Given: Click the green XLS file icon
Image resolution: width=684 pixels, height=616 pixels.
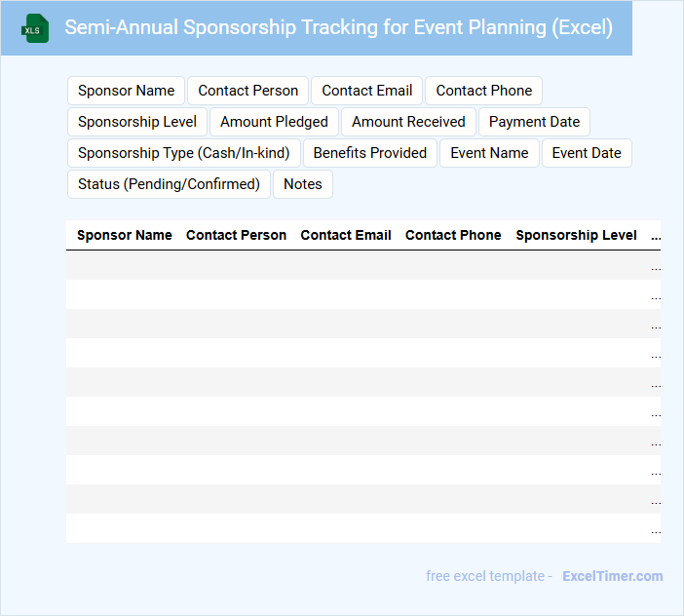Looking at the screenshot, I should (x=35, y=28).
